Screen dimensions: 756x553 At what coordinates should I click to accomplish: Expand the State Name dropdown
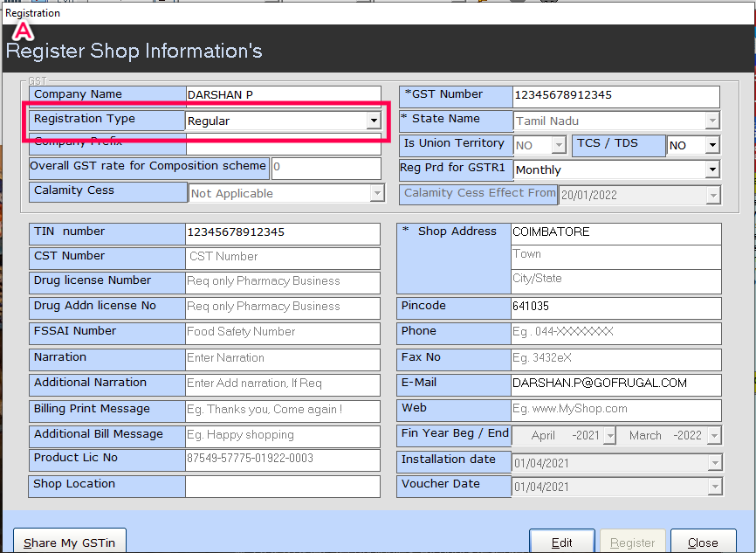pos(712,121)
